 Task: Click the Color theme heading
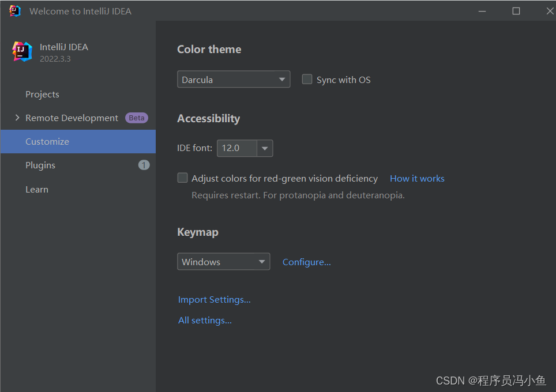pos(209,49)
